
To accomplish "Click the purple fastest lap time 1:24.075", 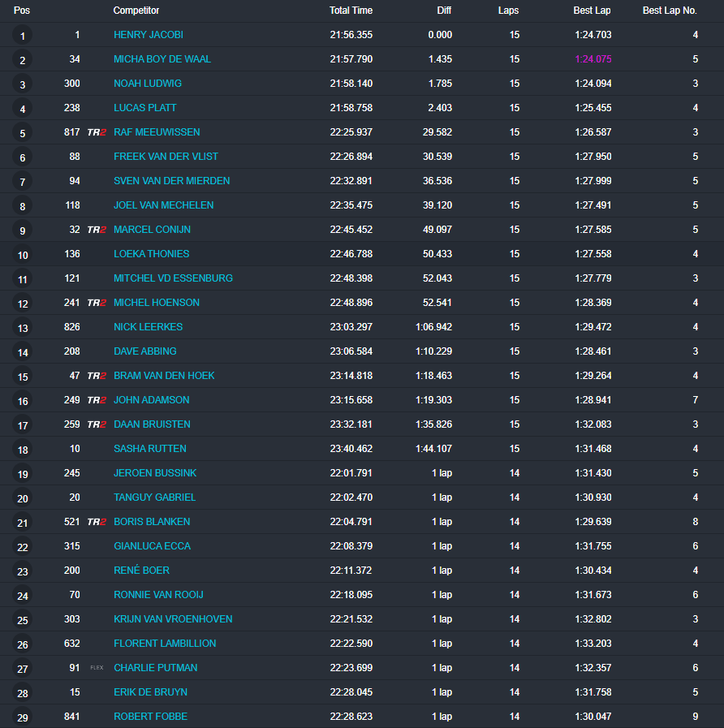I will point(593,59).
